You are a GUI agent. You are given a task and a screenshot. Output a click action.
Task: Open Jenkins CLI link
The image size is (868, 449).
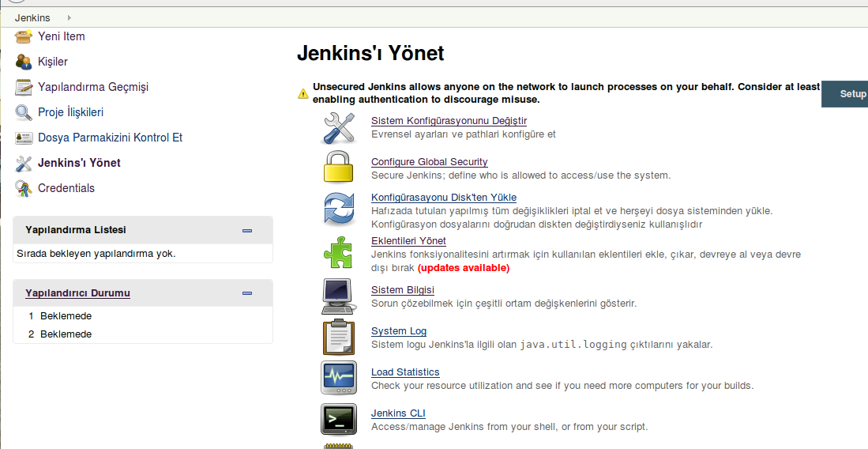399,413
